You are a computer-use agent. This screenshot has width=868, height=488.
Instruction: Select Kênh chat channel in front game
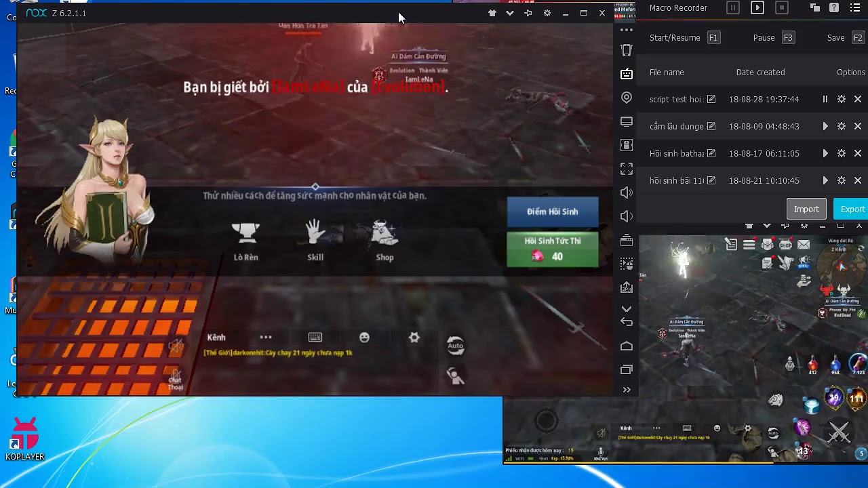tap(216, 338)
